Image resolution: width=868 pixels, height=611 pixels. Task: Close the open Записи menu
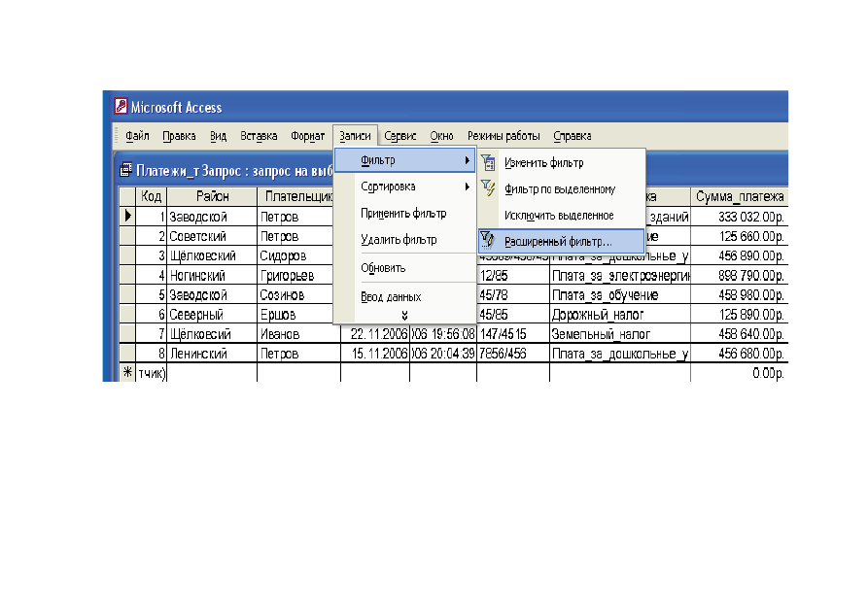tap(355, 136)
